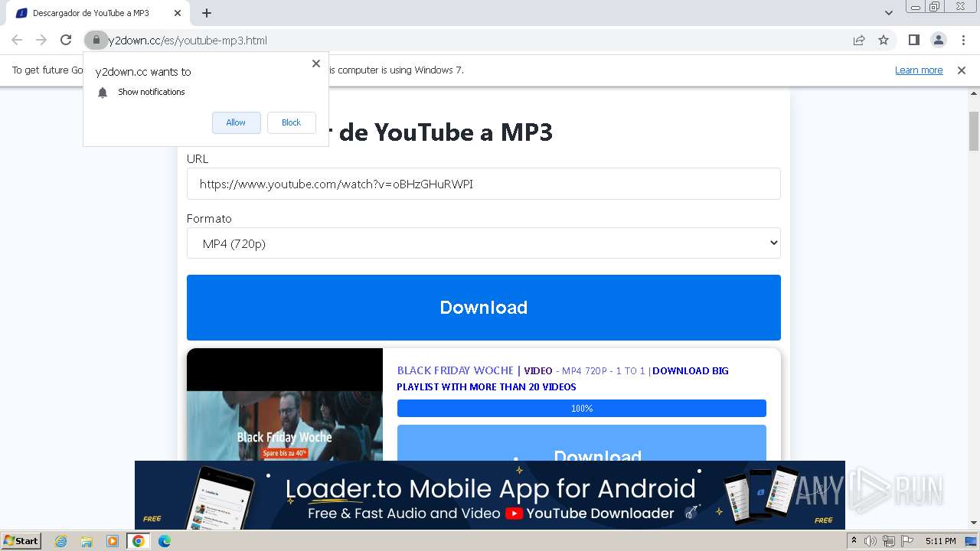Click the address bar URL text
Viewport: 980px width, 551px height.
point(188,40)
